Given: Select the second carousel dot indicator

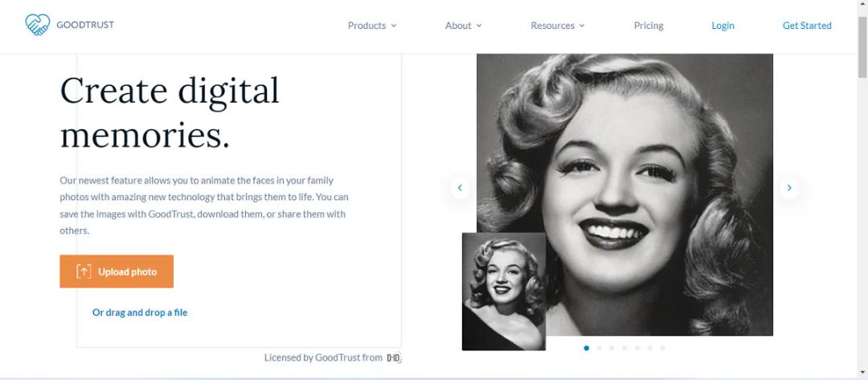Looking at the screenshot, I should 599,348.
